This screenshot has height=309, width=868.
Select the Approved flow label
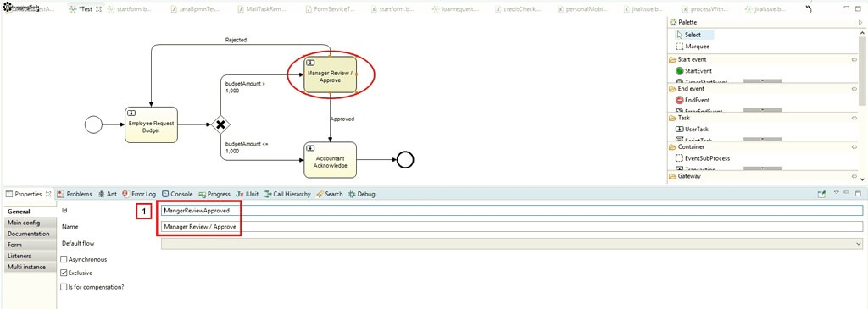[x=342, y=119]
